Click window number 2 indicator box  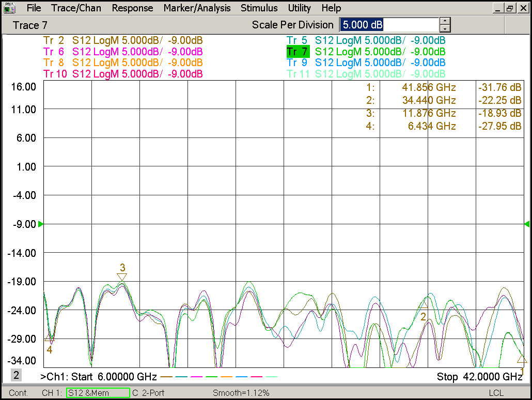16,375
